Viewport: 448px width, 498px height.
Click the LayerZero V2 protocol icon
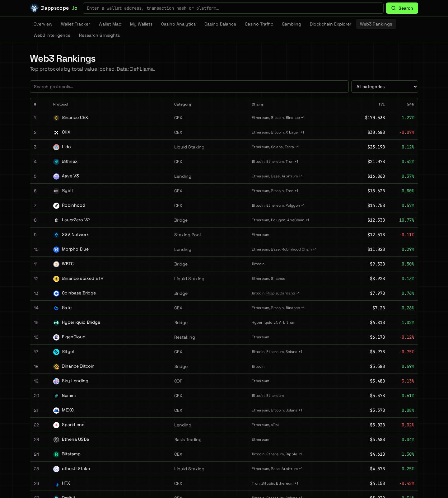(x=56, y=220)
